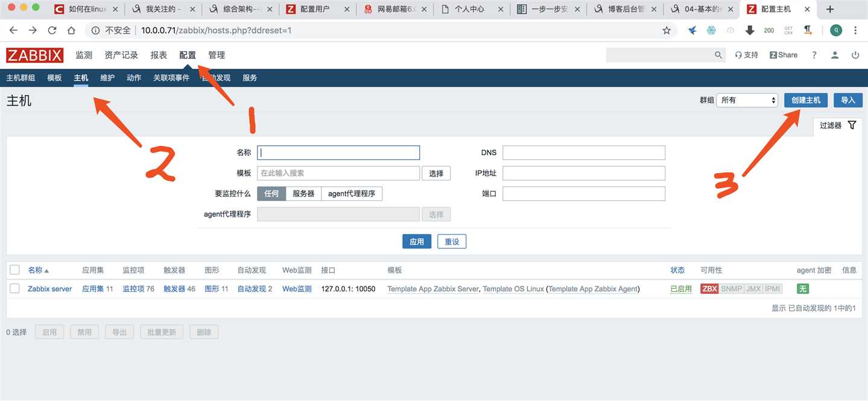This screenshot has height=401, width=868.
Task: Go to the 维护 submenu
Action: coord(107,78)
